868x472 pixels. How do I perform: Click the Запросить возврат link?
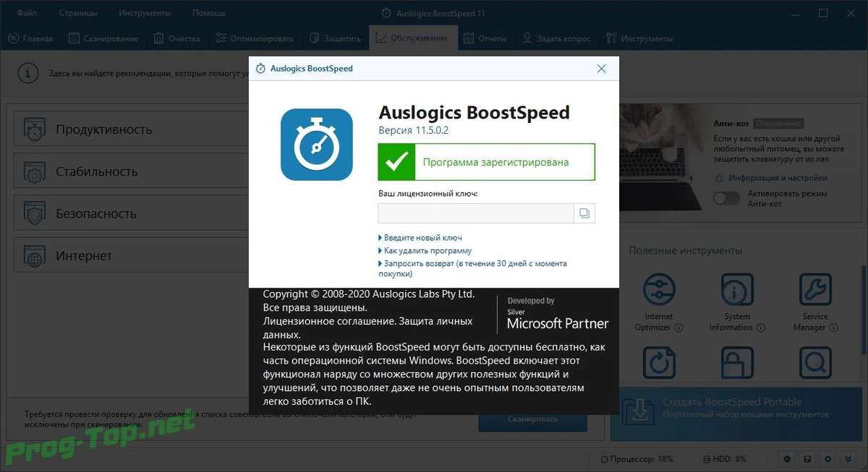pos(473,269)
